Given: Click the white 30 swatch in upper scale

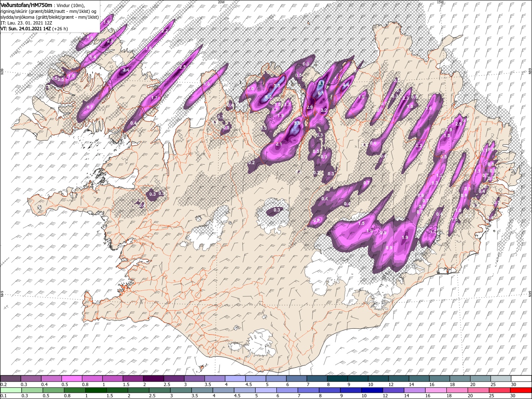Looking at the screenshot, I should click(x=521, y=379).
